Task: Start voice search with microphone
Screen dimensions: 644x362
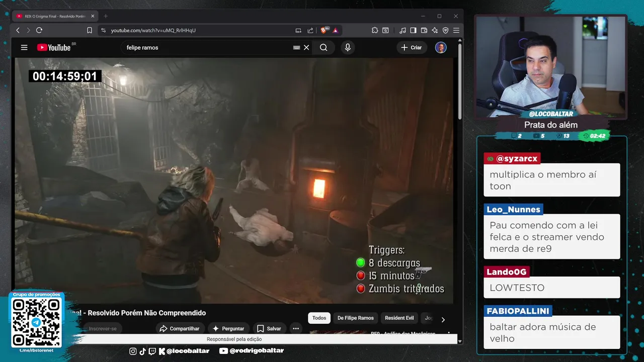Action: [347, 47]
